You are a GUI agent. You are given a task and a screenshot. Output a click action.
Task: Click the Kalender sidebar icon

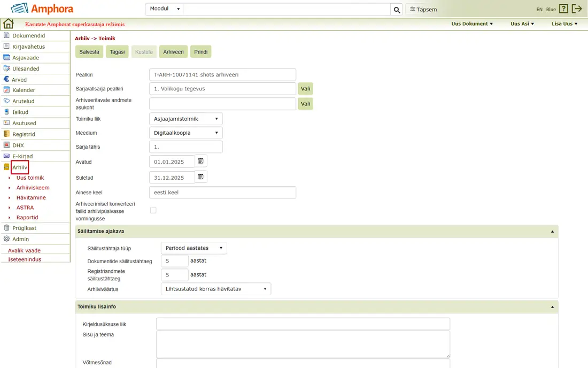[6, 90]
